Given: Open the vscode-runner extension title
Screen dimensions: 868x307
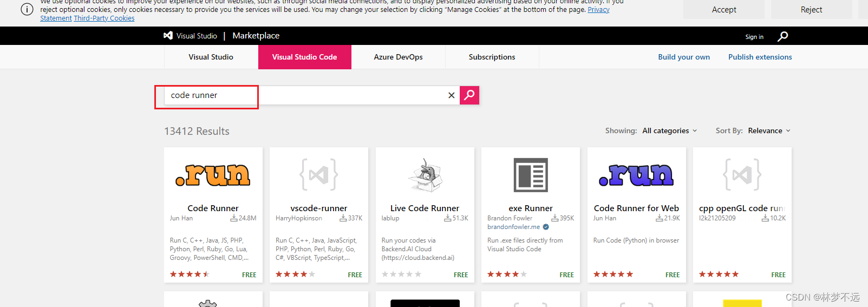Looking at the screenshot, I should tap(319, 208).
